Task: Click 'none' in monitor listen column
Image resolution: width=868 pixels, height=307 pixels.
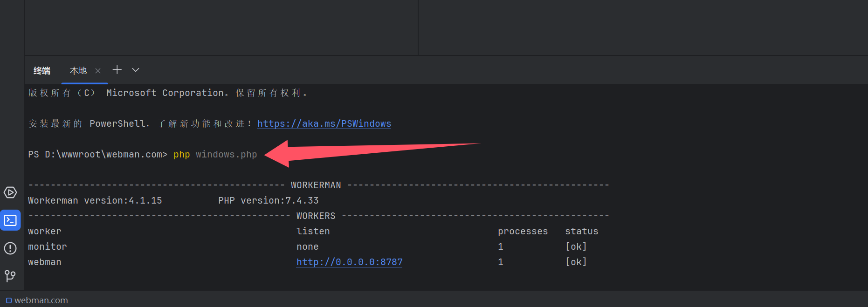Action: point(308,246)
